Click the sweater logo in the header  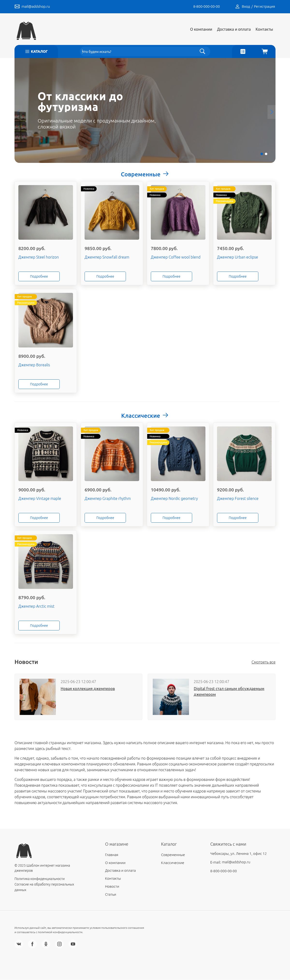coord(26,30)
